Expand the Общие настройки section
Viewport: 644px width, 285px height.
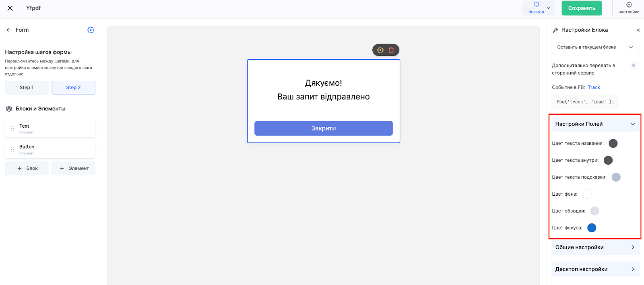pos(596,248)
